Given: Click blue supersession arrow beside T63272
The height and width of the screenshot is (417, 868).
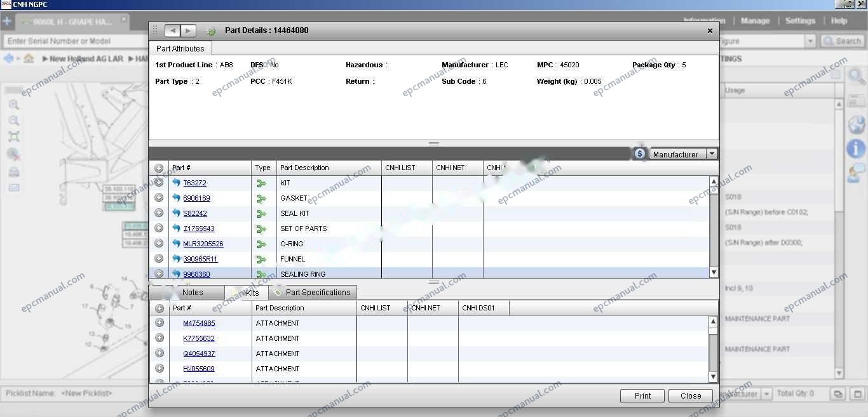Looking at the screenshot, I should pos(176,183).
